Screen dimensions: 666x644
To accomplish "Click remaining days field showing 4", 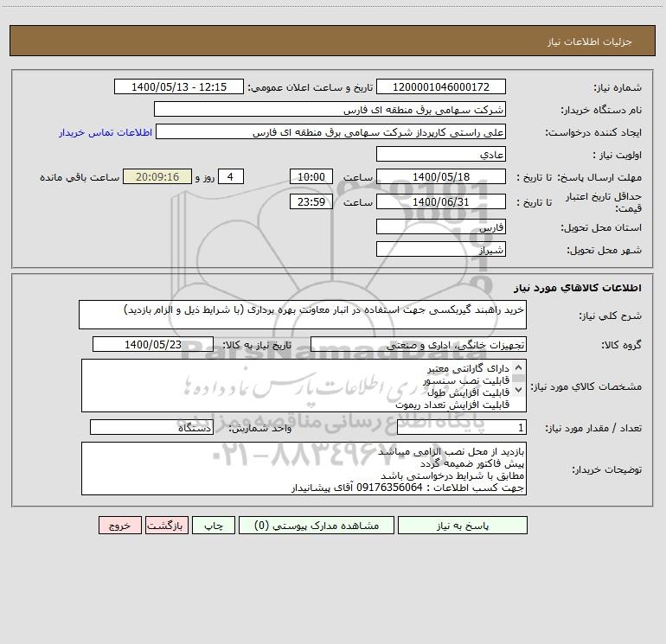I will (231, 176).
